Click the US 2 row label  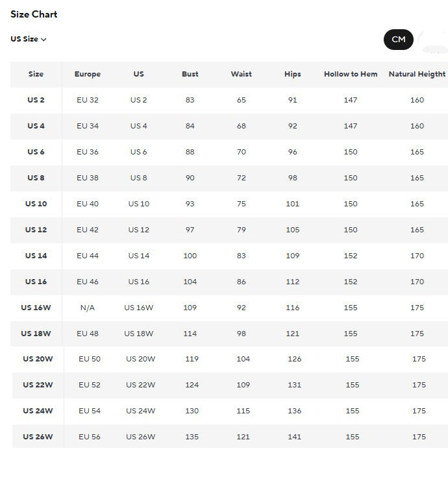click(x=36, y=100)
